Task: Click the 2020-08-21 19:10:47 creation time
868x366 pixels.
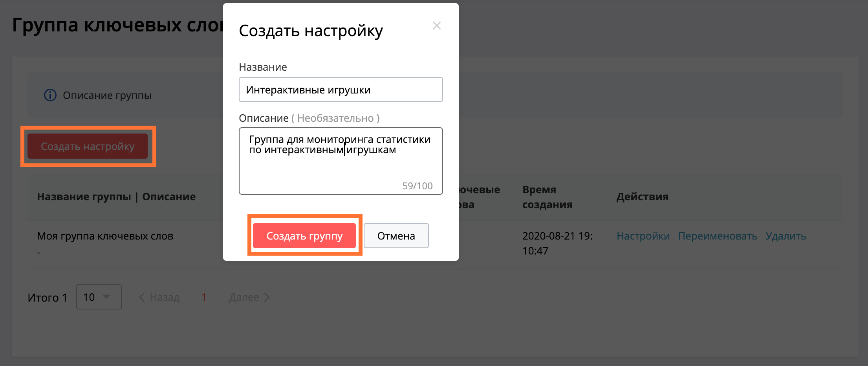Action: [557, 243]
